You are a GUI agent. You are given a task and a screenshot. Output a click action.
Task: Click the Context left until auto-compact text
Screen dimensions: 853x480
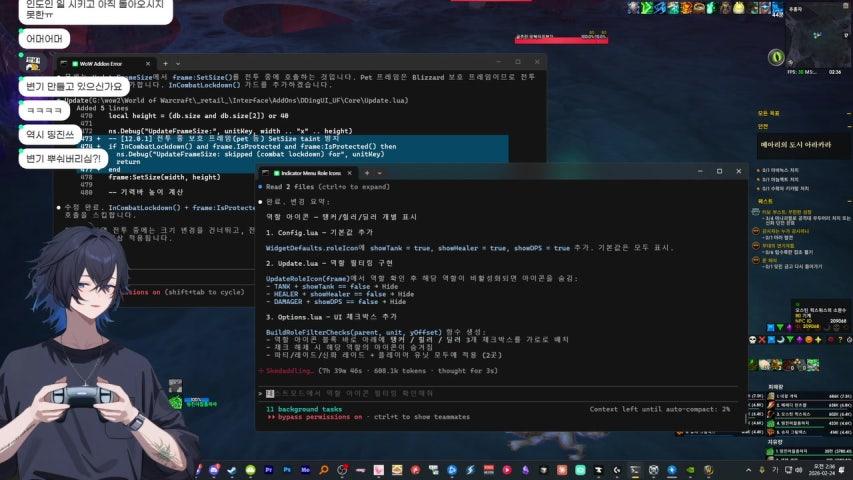(x=659, y=409)
